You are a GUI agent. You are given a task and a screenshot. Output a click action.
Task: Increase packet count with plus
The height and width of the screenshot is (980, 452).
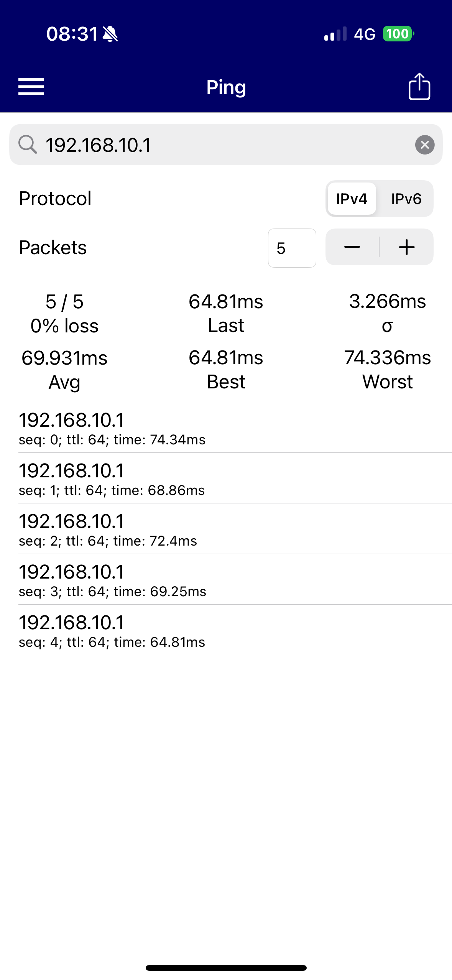tap(407, 247)
